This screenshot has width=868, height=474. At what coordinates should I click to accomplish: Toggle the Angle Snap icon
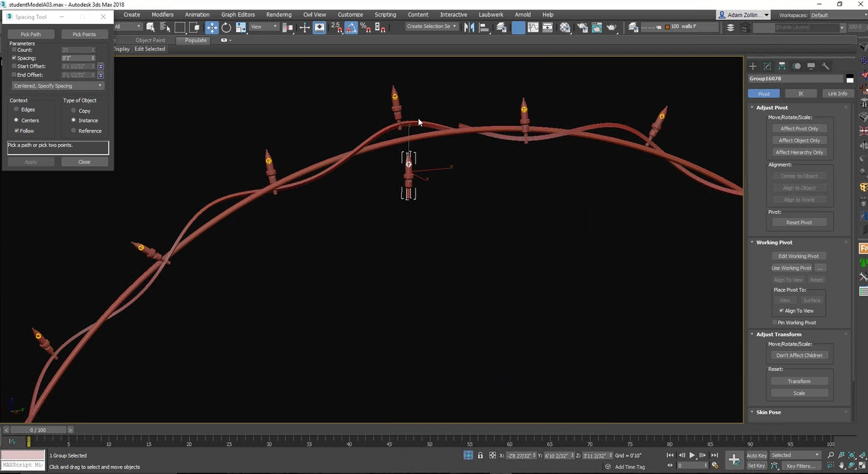[x=351, y=27]
